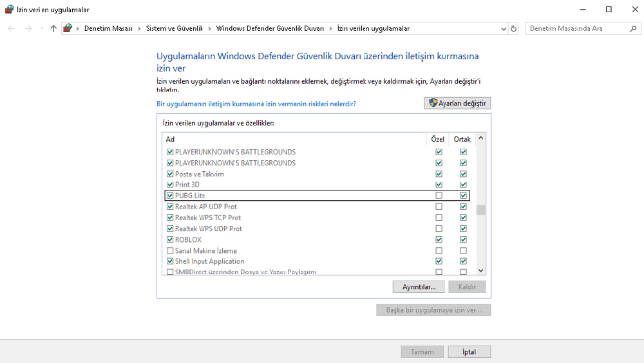
Task: Navigate to Sistem ve Güvenlik breadcrumb
Action: click(175, 28)
